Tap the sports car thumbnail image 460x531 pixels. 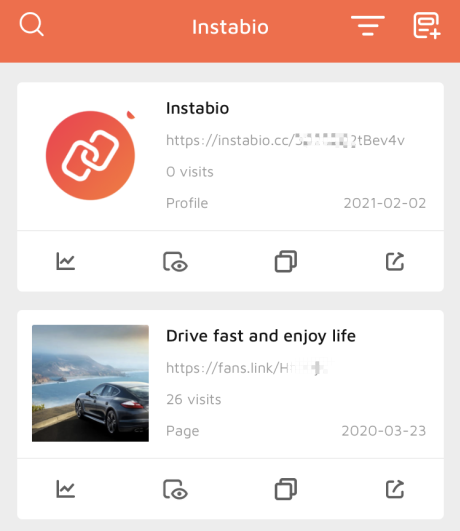(90, 383)
